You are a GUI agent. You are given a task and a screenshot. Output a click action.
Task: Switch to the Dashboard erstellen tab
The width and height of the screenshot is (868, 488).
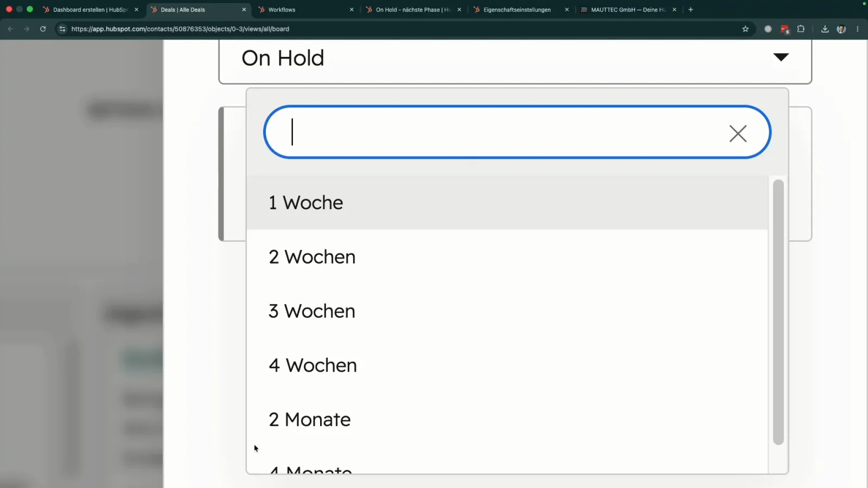click(x=90, y=10)
